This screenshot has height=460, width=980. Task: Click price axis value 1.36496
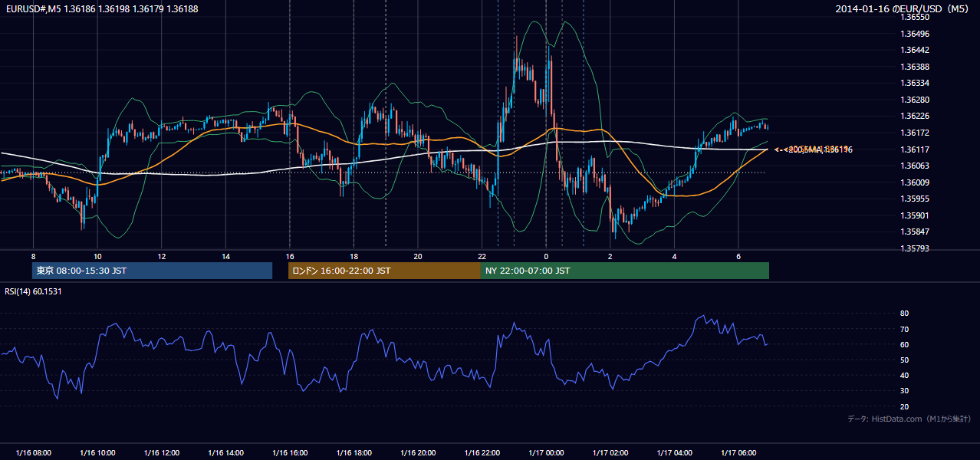914,34
